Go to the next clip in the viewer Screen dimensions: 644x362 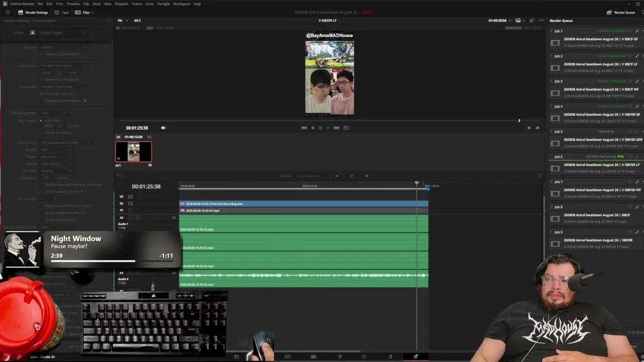click(x=529, y=128)
